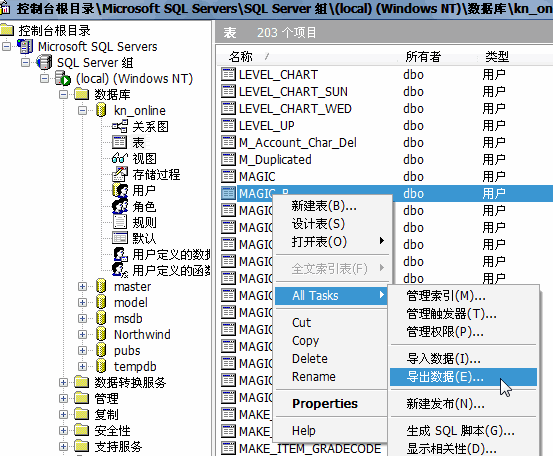The height and width of the screenshot is (456, 553).
Task: Select the Northwind database icon
Action: coord(101,334)
